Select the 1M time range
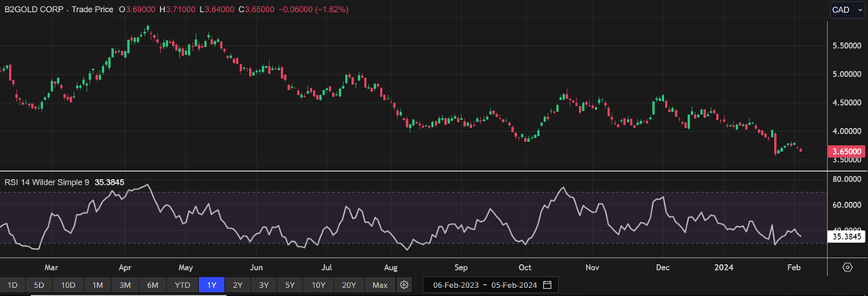Viewport: 868px width, 296px height. click(x=97, y=285)
